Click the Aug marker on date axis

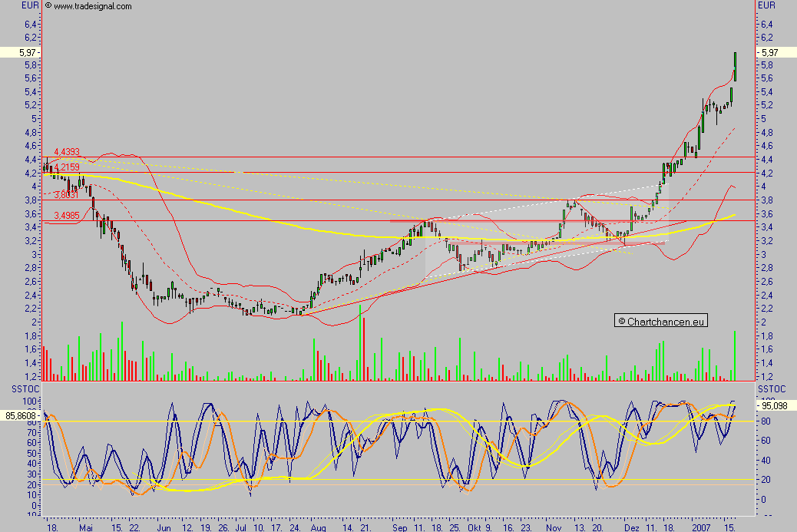coord(318,527)
